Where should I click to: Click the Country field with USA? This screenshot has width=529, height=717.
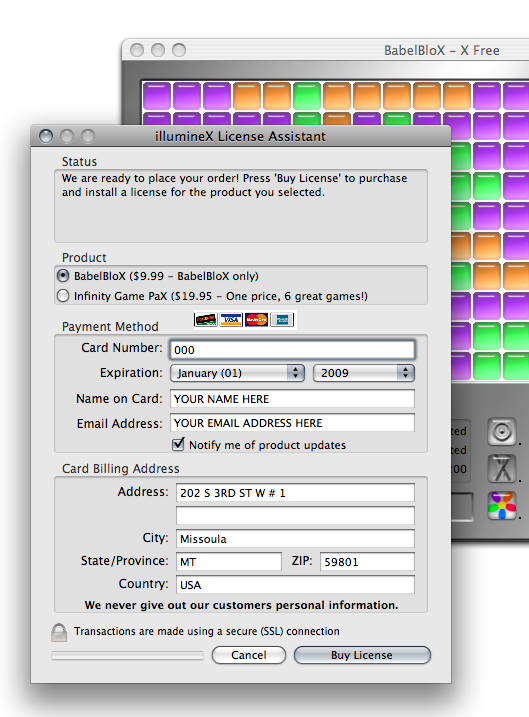(x=295, y=585)
